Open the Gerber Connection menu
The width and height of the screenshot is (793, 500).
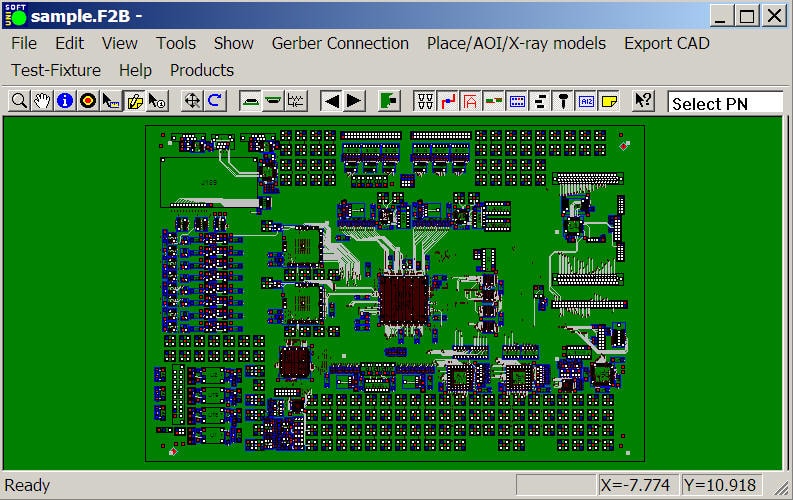coord(340,43)
